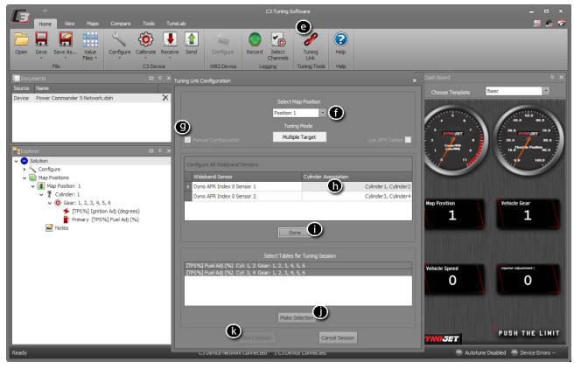Switch to the Tools ribbon tab
The image size is (588, 369).
149,24
